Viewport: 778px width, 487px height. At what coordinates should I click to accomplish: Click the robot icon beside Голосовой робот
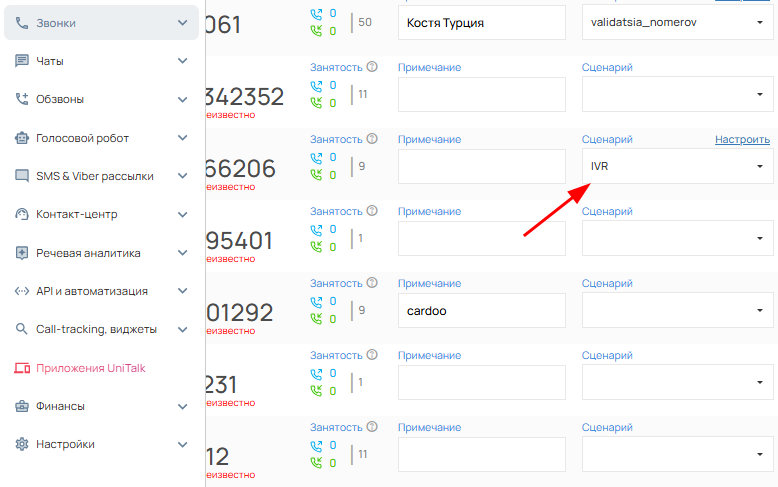[x=22, y=138]
